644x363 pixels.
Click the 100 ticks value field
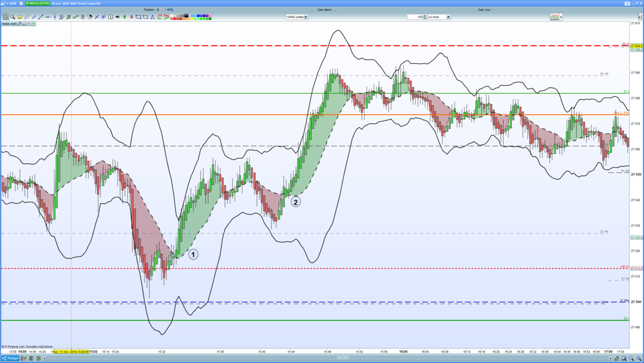pyautogui.click(x=415, y=17)
